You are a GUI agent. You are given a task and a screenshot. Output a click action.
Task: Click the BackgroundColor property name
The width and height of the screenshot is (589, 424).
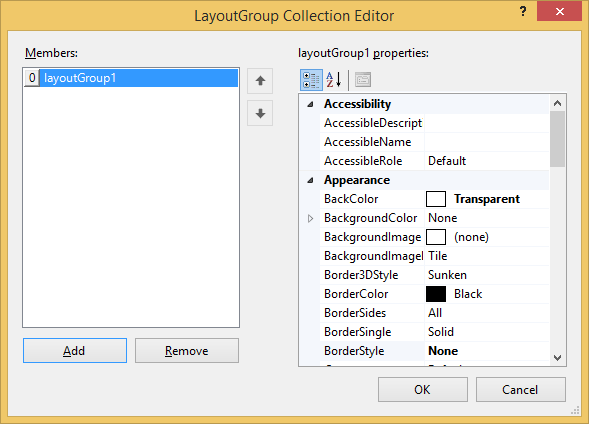click(371, 218)
